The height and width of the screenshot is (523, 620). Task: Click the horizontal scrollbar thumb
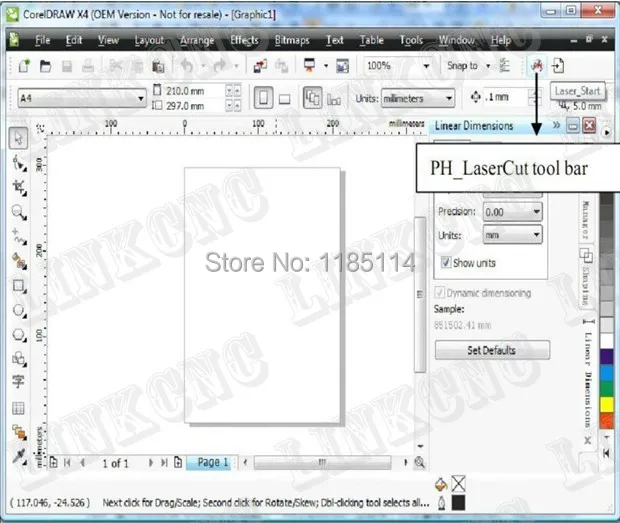point(322,463)
